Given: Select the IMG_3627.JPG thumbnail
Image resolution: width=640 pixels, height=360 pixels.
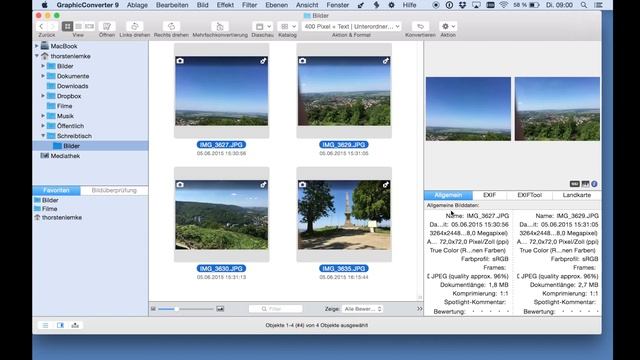Looking at the screenshot, I should (x=222, y=91).
